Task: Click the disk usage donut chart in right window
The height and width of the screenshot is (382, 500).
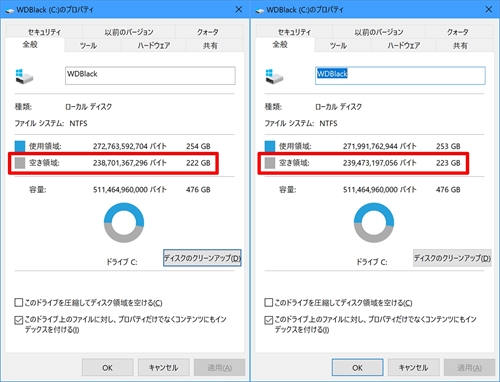Action: point(374,223)
